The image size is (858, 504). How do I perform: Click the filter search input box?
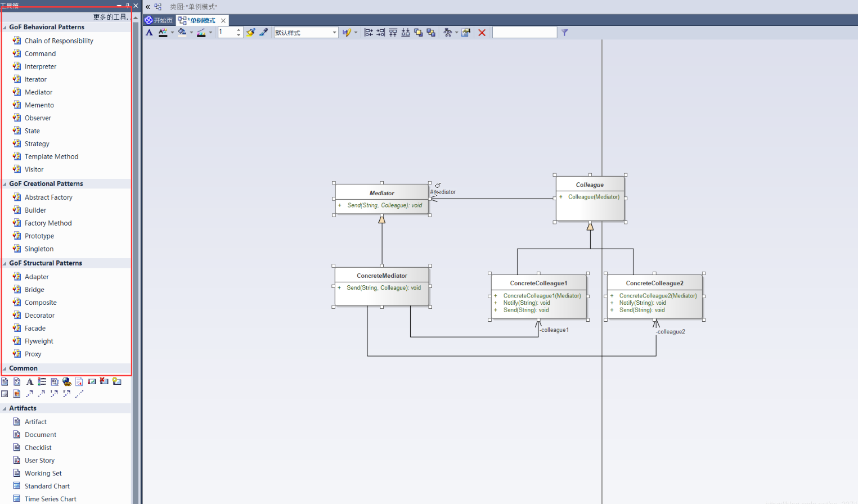pyautogui.click(x=524, y=33)
